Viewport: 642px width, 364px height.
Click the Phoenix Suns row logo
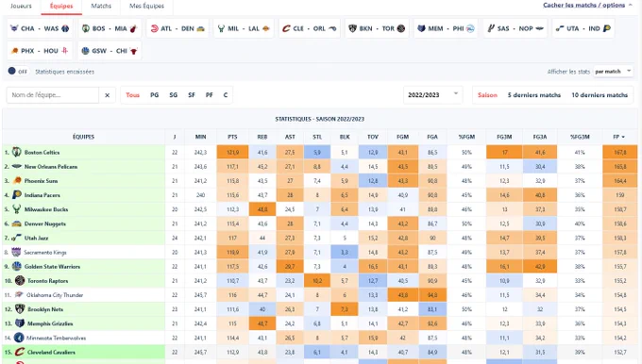click(x=17, y=180)
